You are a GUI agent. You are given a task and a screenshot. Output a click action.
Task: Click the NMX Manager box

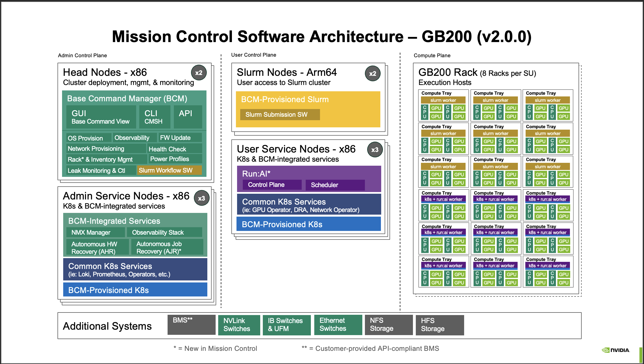[x=95, y=232]
